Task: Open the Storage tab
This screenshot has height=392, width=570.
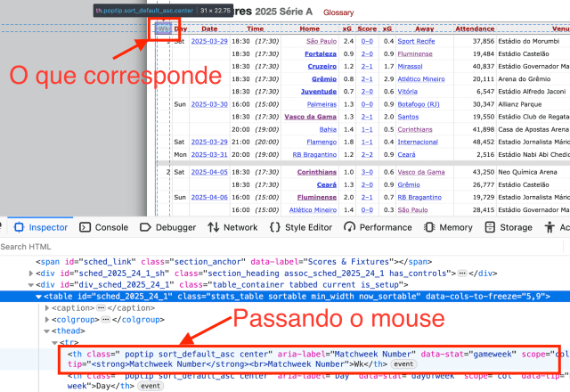Action: 509,227
